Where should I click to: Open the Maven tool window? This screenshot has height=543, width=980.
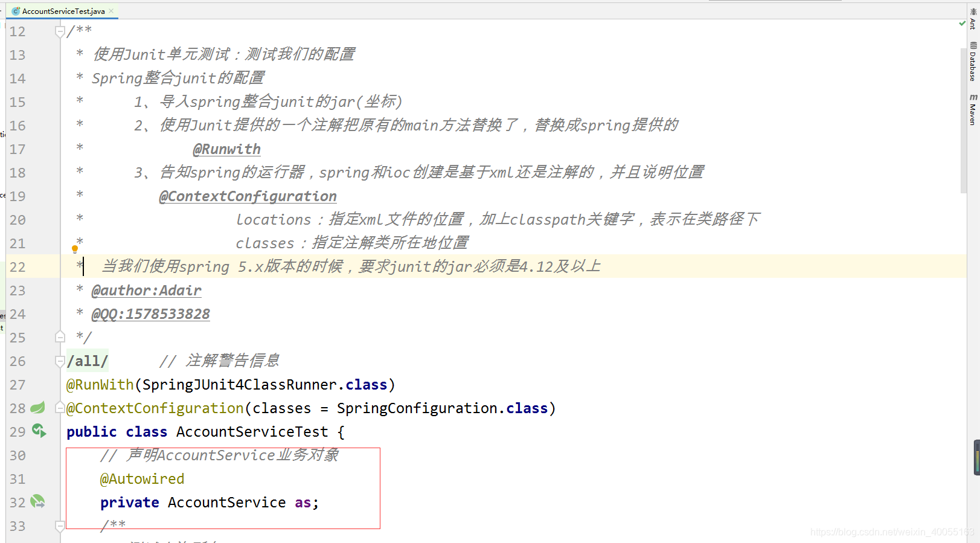tap(973, 109)
